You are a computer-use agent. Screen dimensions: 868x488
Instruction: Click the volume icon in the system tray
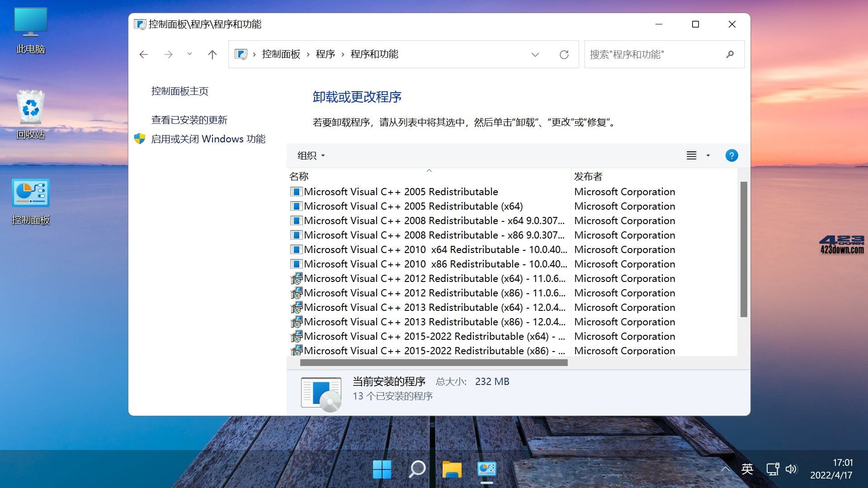[791, 469]
